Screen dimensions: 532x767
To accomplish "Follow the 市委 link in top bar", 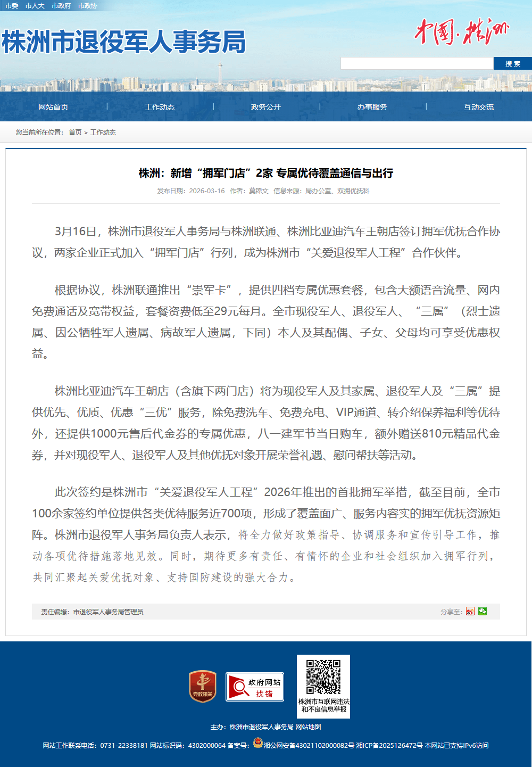I will [x=12, y=6].
